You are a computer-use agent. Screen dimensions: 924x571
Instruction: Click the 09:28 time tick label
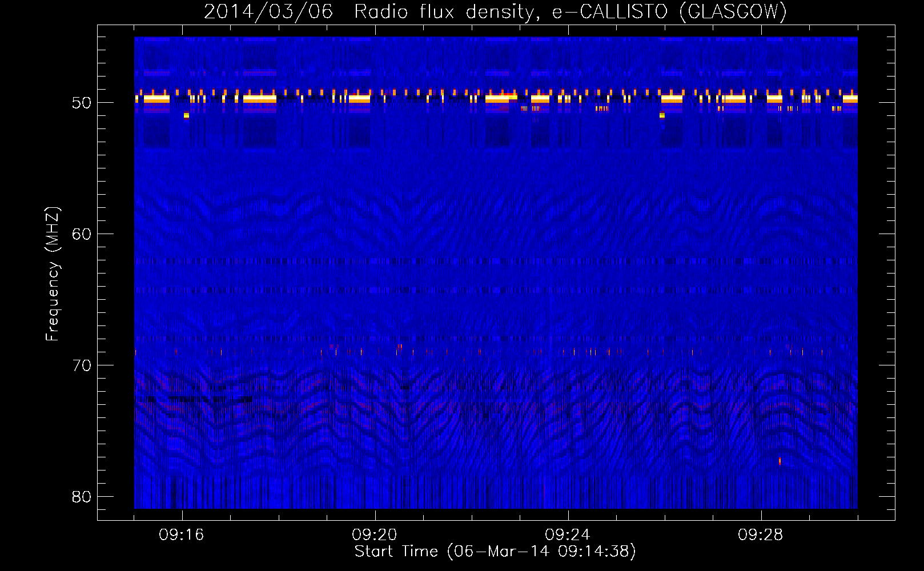pos(761,535)
